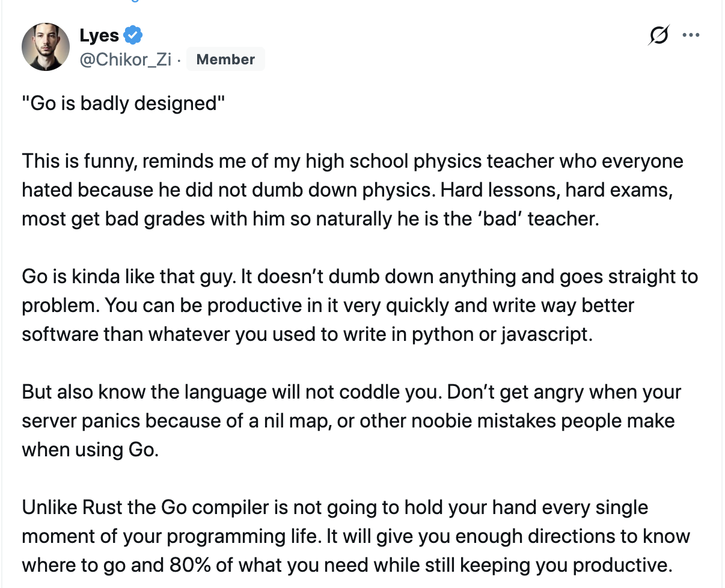Click the blue verified checkmark badge
The image size is (725, 588).
[133, 35]
